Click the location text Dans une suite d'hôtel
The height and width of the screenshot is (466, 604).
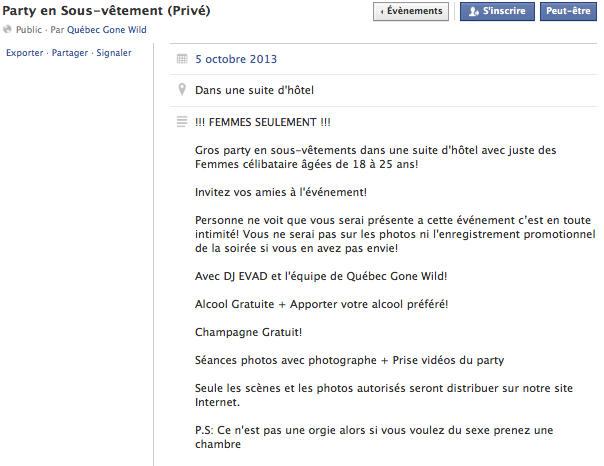pyautogui.click(x=254, y=90)
